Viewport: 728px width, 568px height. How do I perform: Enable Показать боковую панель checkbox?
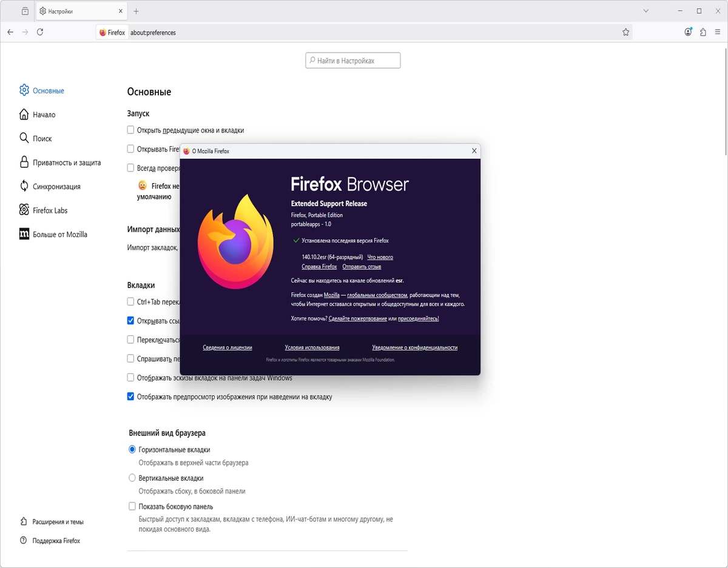pyautogui.click(x=132, y=506)
